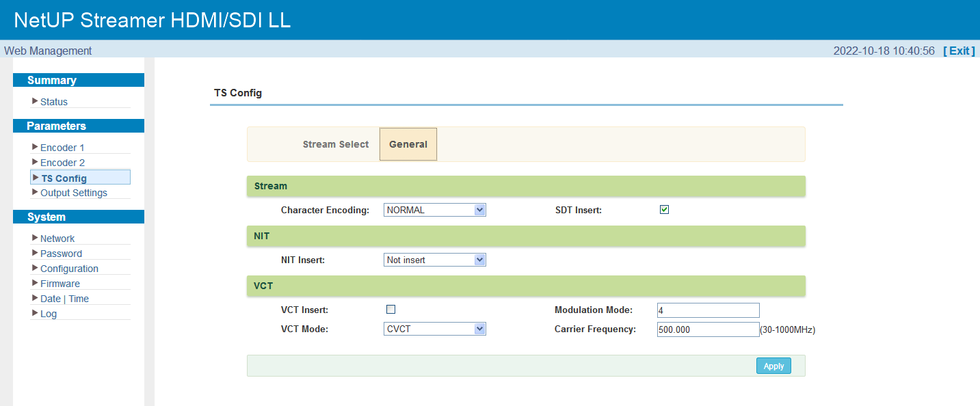Screen dimensions: 980x406
Task: Click the arrow icon beside Encoder 1
Action: 35,147
